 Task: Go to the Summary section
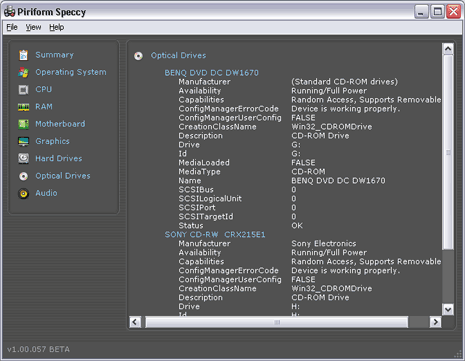(x=55, y=55)
